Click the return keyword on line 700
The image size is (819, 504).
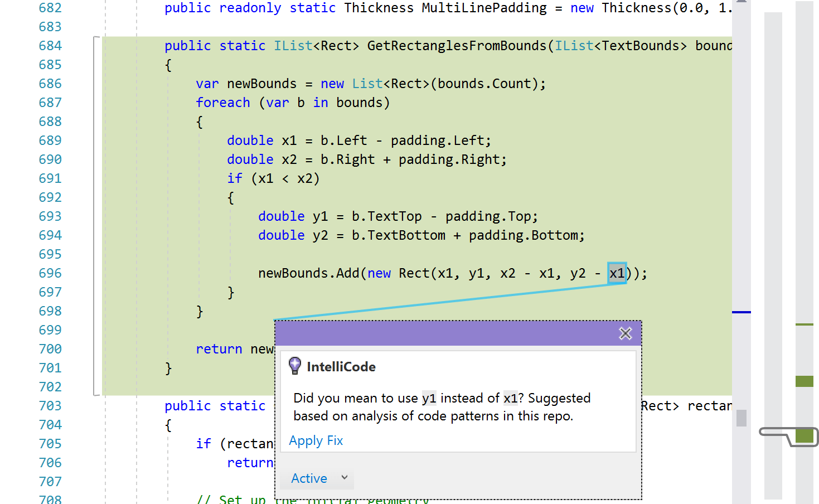pyautogui.click(x=219, y=349)
